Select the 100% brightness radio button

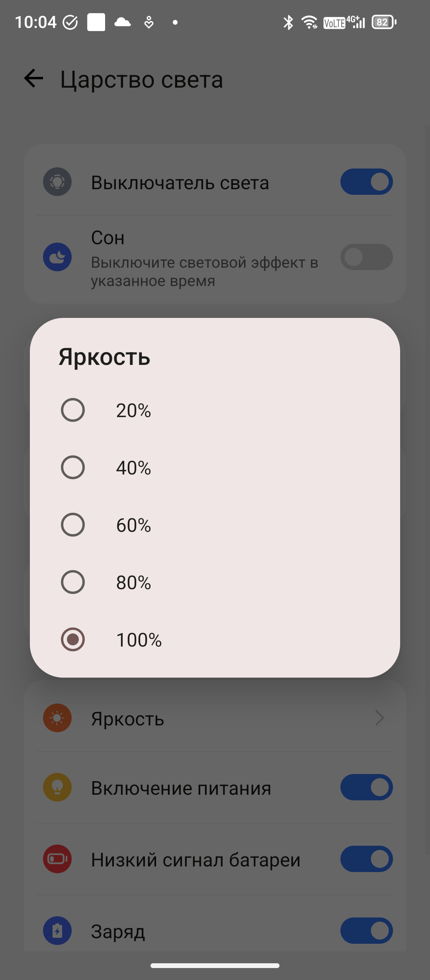tap(73, 639)
